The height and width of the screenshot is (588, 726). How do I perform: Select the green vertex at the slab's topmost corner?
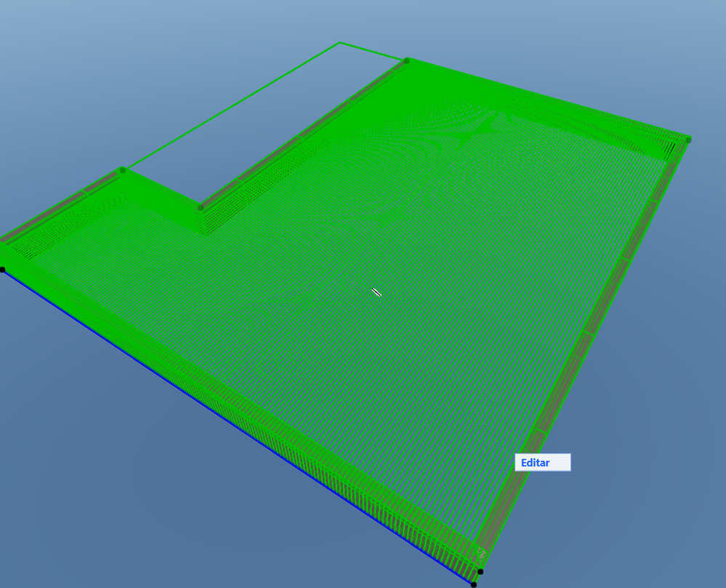click(406, 60)
